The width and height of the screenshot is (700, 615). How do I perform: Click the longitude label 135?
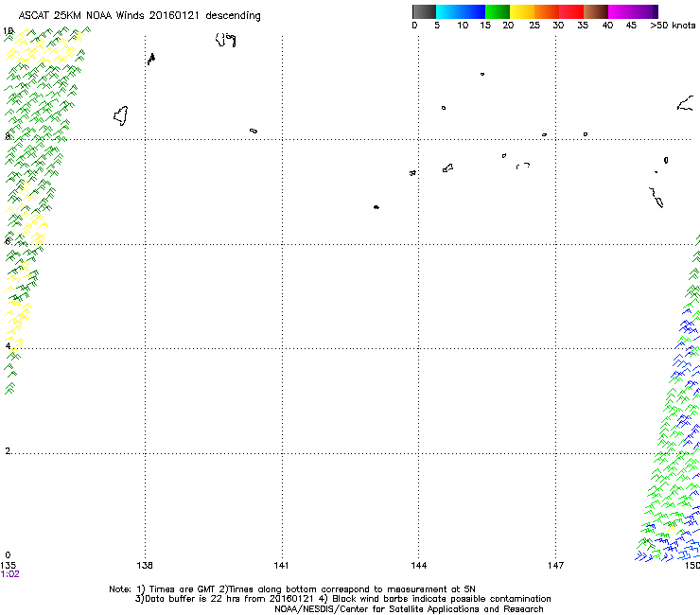click(8, 566)
